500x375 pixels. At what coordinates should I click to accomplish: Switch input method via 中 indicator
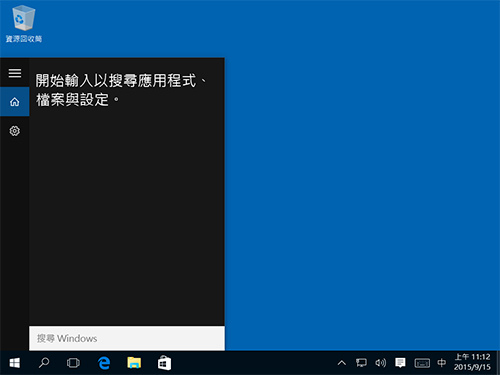coord(442,363)
